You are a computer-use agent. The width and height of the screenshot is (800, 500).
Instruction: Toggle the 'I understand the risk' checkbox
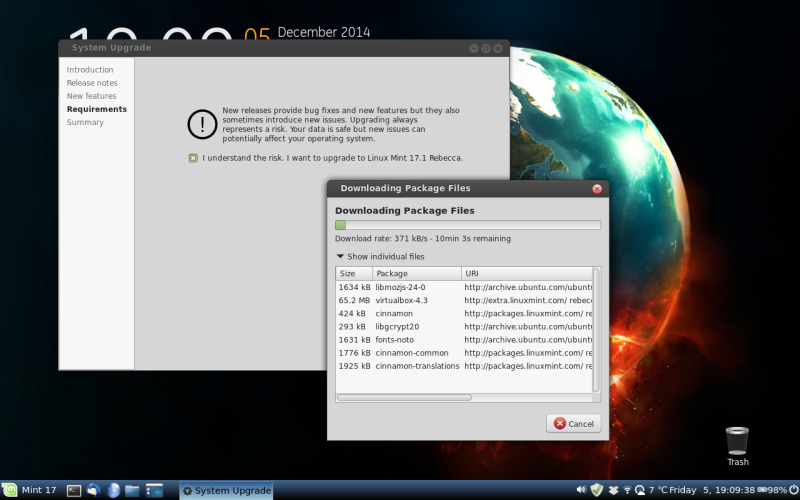193,158
